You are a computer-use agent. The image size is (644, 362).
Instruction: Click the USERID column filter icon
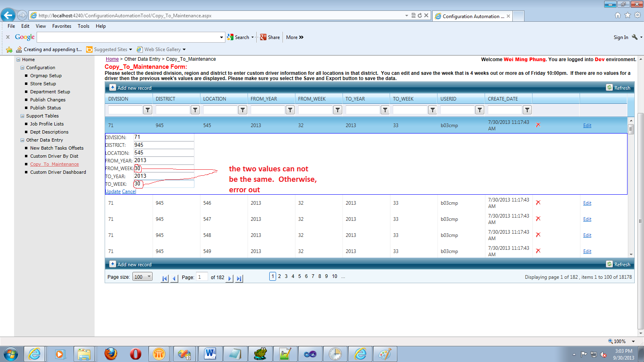tap(480, 110)
